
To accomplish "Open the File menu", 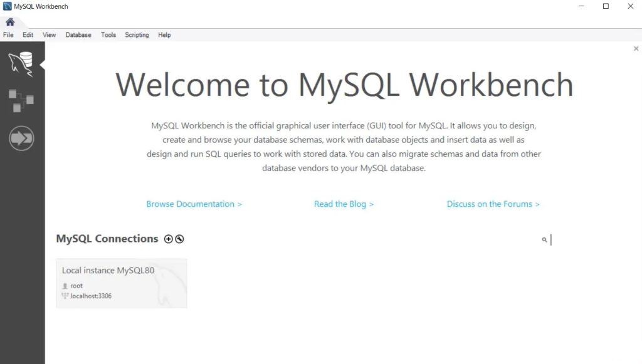I will click(8, 34).
